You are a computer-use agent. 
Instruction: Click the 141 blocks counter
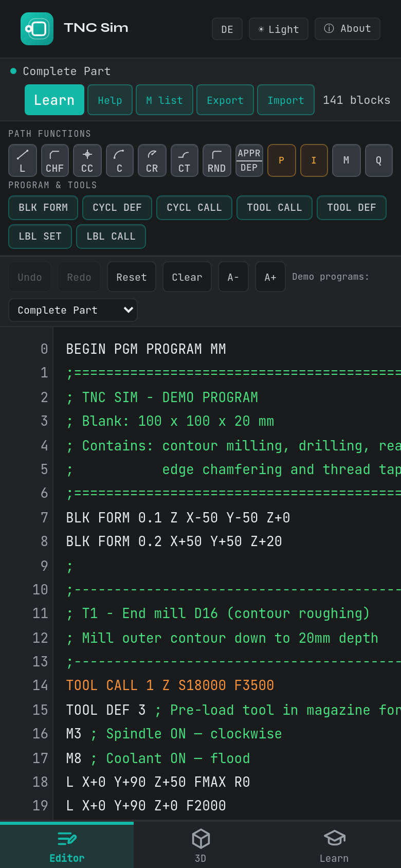pyautogui.click(x=356, y=100)
